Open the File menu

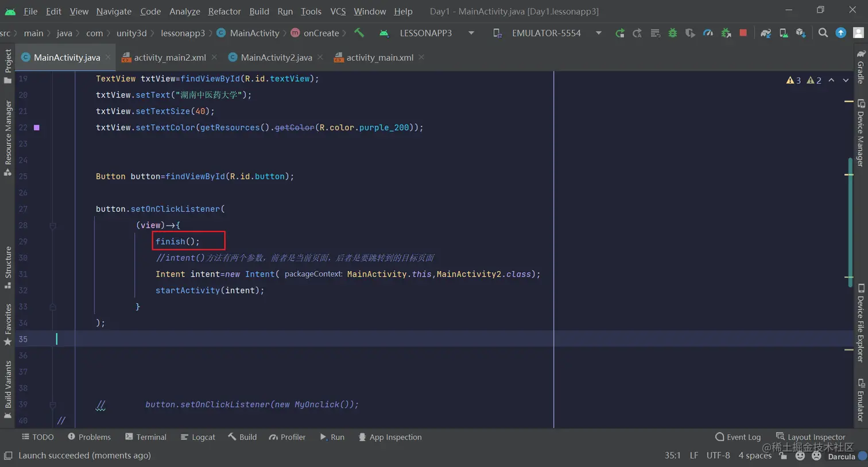pyautogui.click(x=30, y=11)
